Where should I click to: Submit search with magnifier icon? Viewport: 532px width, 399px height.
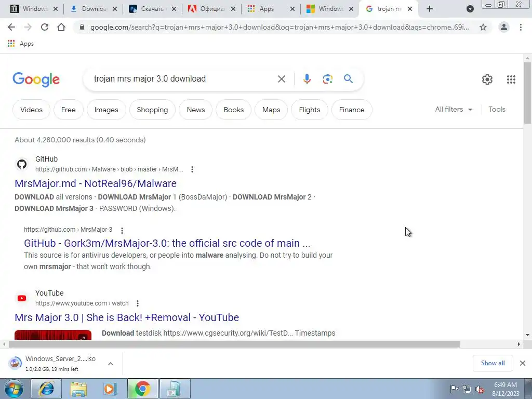(348, 79)
